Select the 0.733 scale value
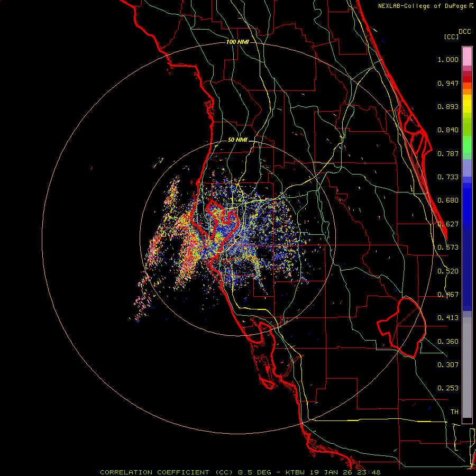Image resolution: width=476 pixels, height=476 pixels. click(x=448, y=177)
